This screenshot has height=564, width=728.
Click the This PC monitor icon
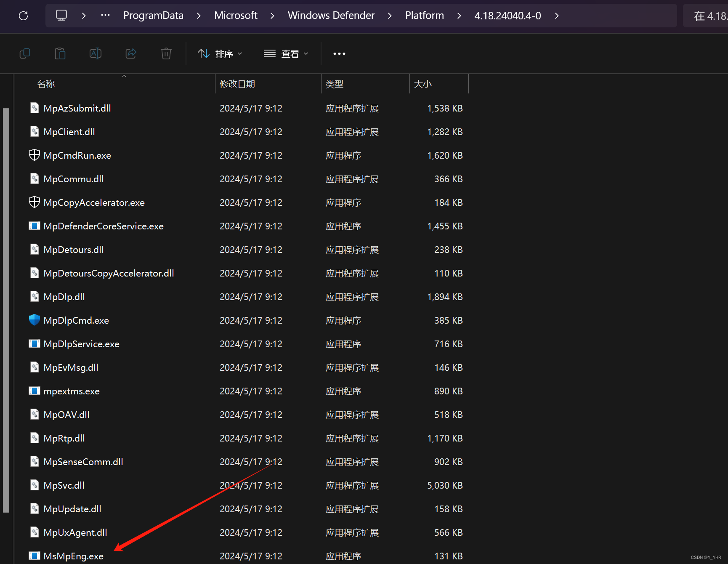click(61, 16)
